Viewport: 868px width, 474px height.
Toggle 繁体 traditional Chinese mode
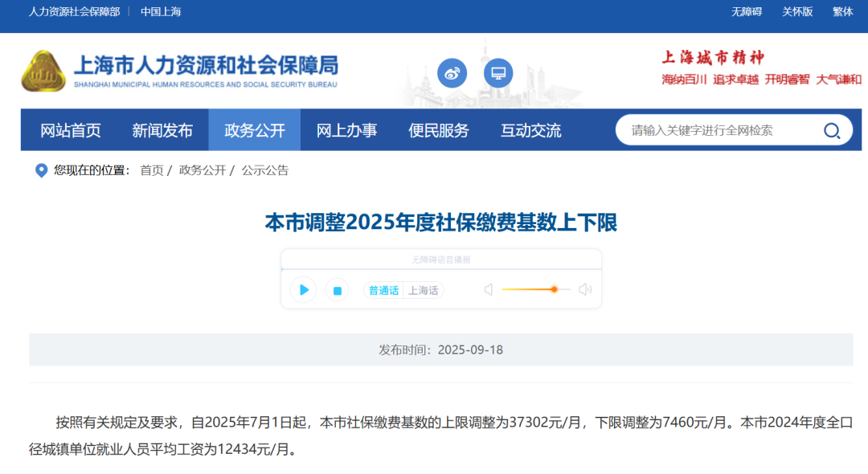click(x=843, y=11)
